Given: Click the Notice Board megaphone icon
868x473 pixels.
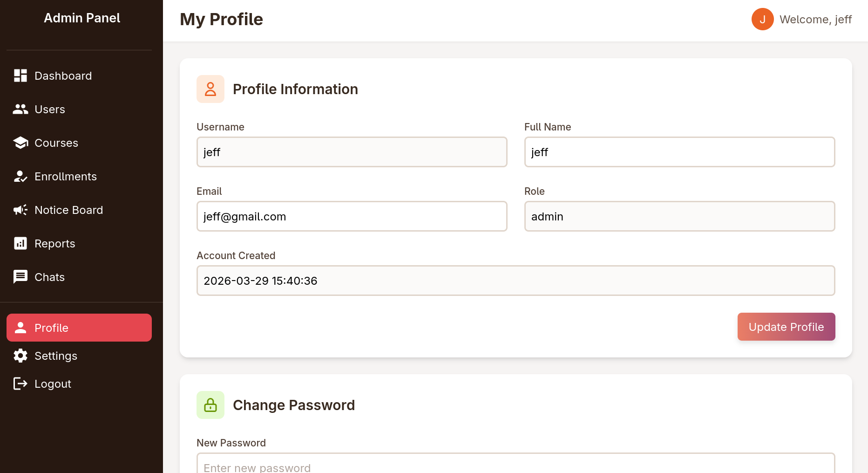Looking at the screenshot, I should (x=20, y=210).
